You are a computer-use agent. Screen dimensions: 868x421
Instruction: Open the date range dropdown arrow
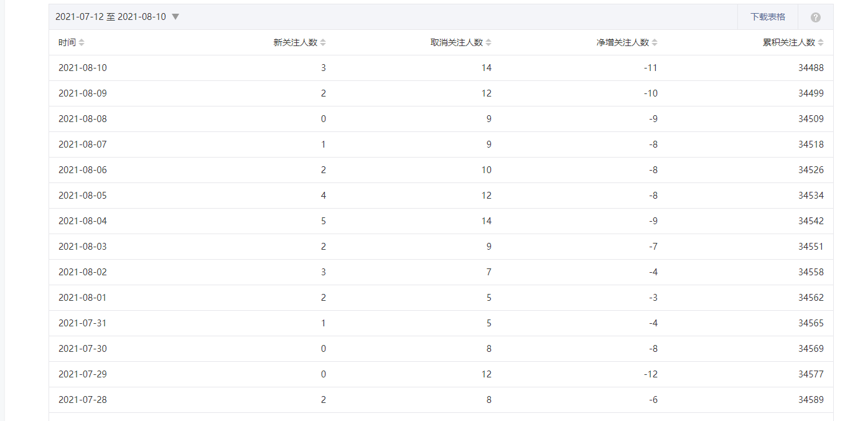tap(175, 17)
